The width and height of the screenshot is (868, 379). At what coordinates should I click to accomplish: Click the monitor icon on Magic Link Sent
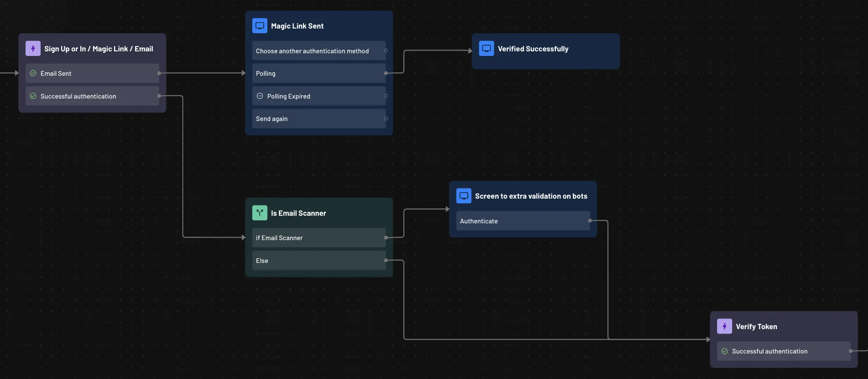click(x=260, y=25)
